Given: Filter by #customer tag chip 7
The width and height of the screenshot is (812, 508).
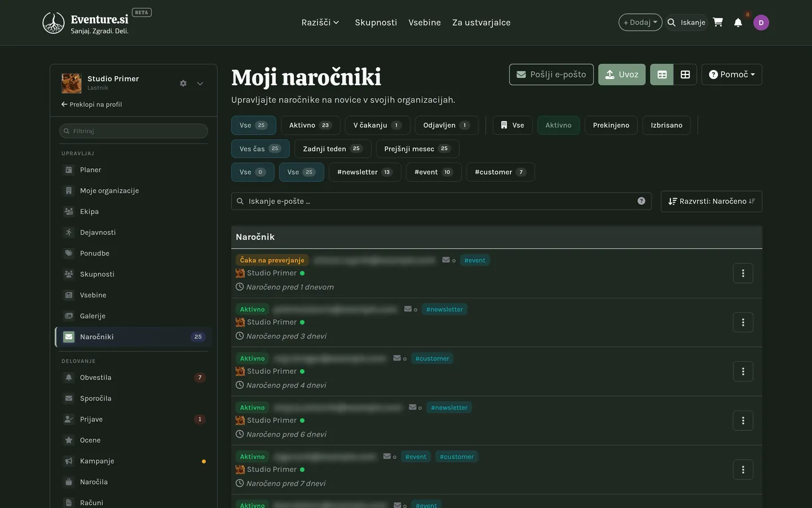Looking at the screenshot, I should pos(500,172).
